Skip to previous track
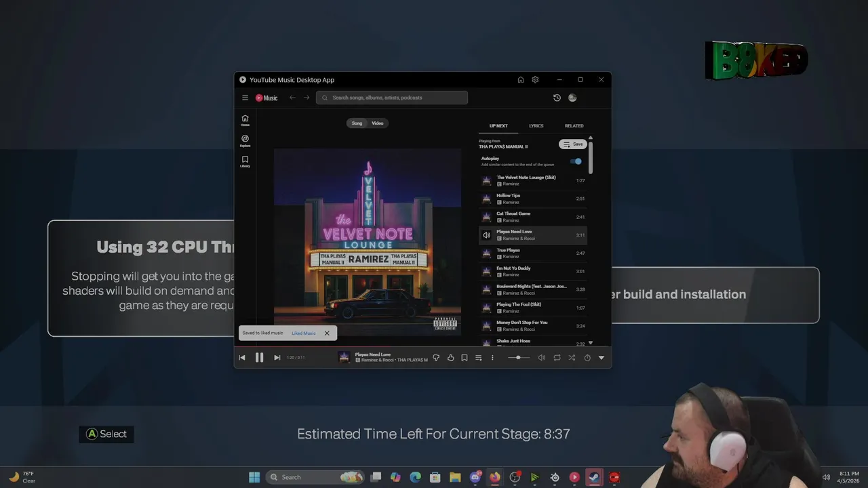This screenshot has height=488, width=868. pos(242,357)
